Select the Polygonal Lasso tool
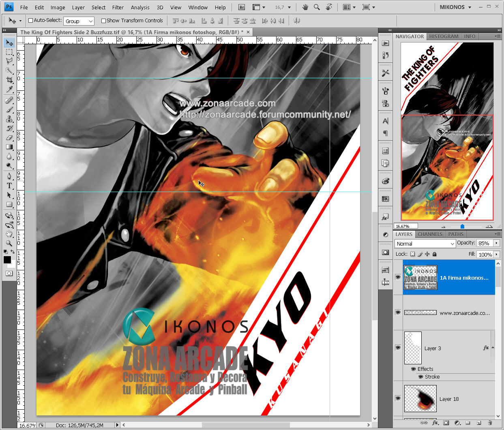 click(x=9, y=61)
